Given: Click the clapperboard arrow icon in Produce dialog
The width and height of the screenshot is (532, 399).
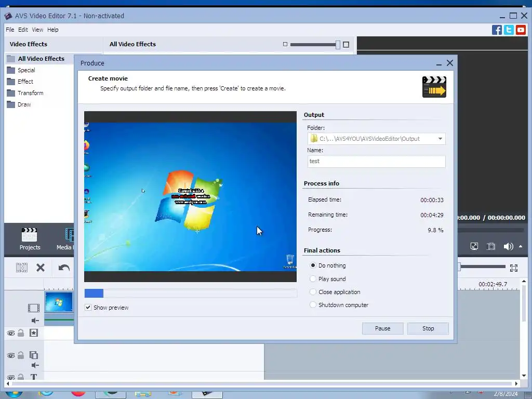Looking at the screenshot, I should pos(434,87).
